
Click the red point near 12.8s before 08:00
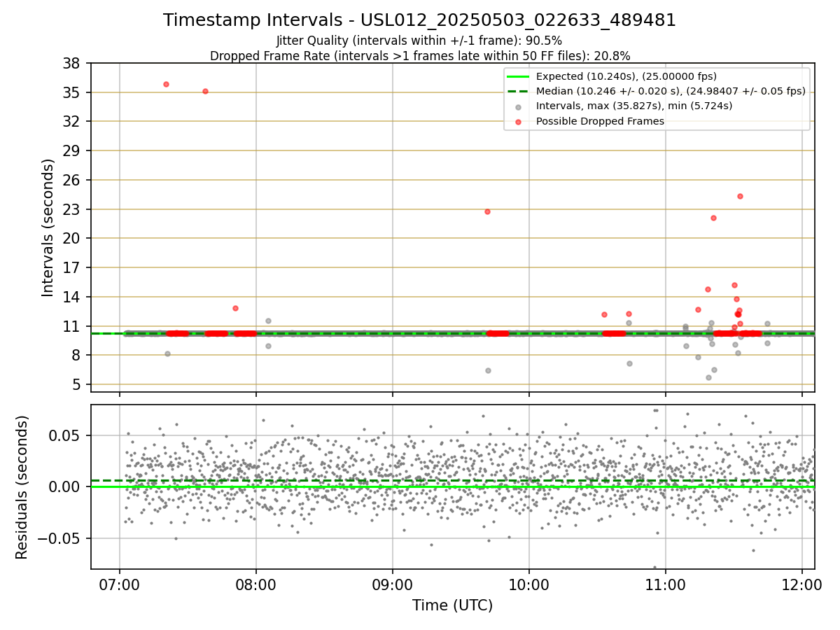point(235,308)
